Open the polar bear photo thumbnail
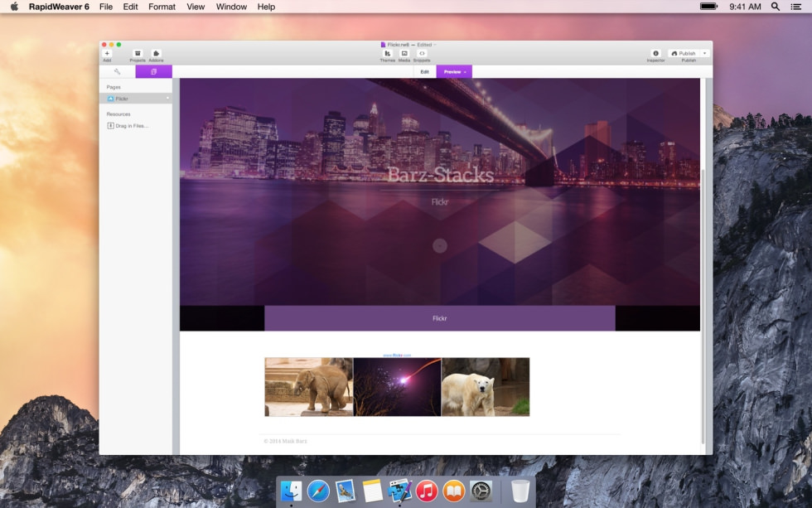812x508 pixels. click(486, 387)
